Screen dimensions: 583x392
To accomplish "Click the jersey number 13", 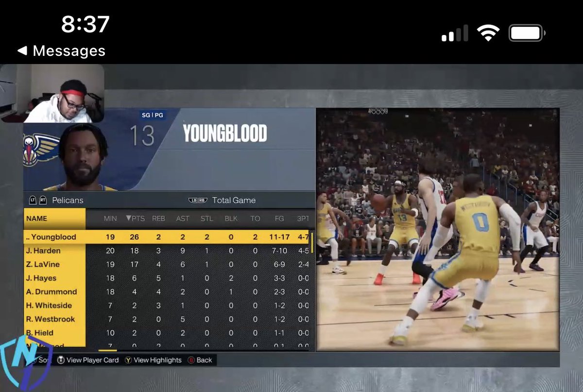I will (x=142, y=136).
